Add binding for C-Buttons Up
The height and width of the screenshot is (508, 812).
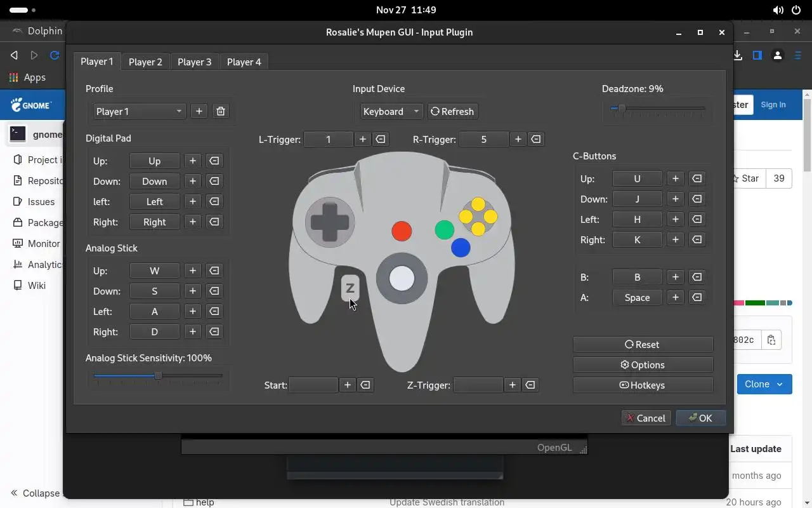pyautogui.click(x=676, y=178)
